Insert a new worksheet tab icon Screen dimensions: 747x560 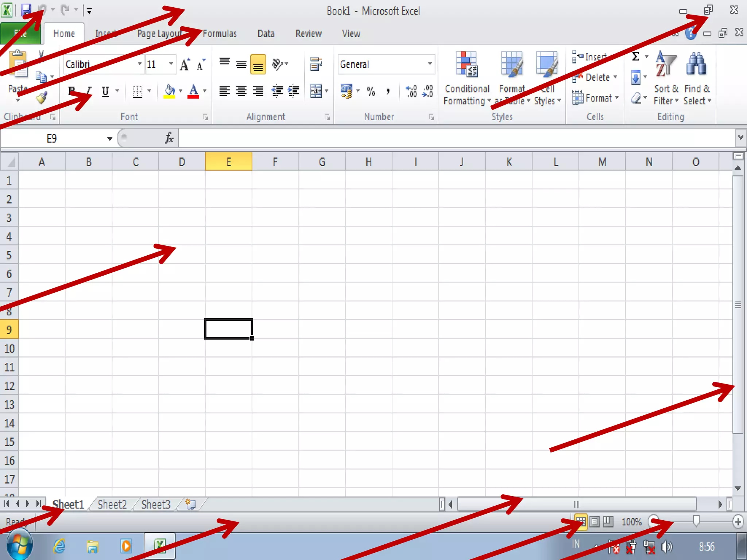pyautogui.click(x=191, y=505)
